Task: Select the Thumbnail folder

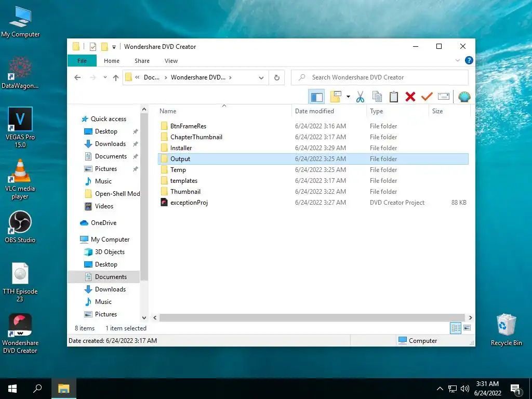Action: (185, 191)
